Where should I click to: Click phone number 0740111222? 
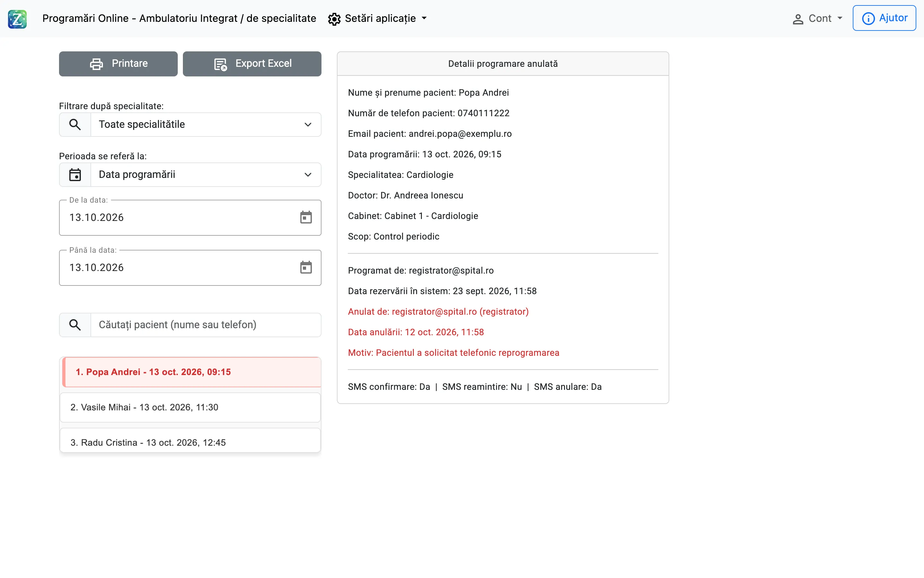[x=483, y=113]
